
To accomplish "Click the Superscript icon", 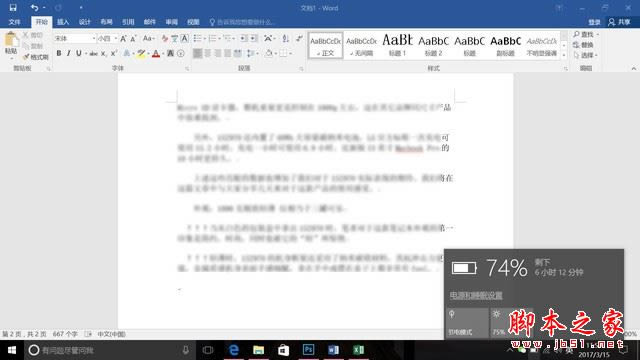I will (114, 53).
